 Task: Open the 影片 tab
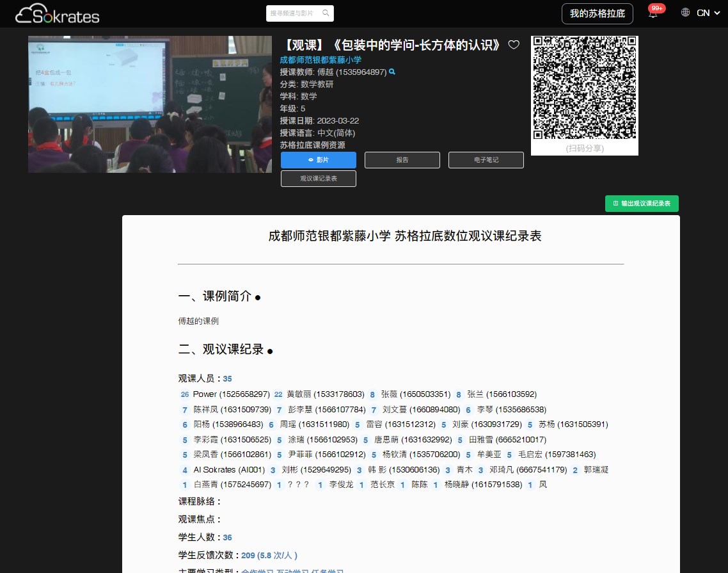(x=318, y=160)
